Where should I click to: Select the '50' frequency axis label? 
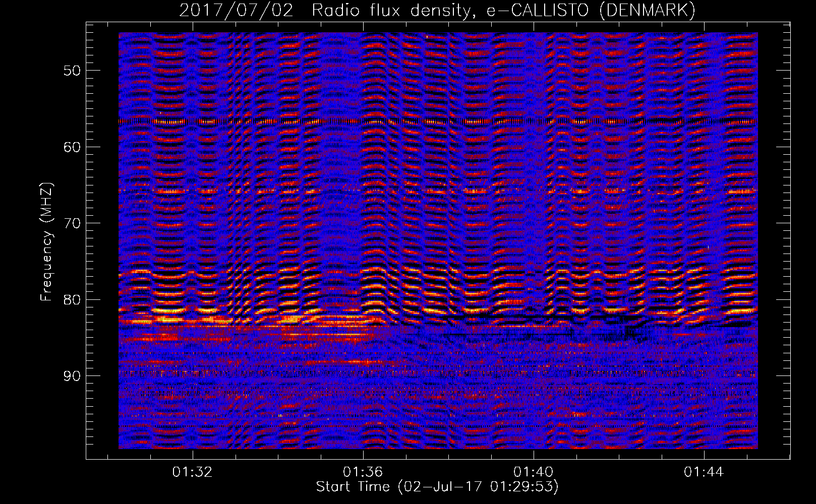(72, 71)
